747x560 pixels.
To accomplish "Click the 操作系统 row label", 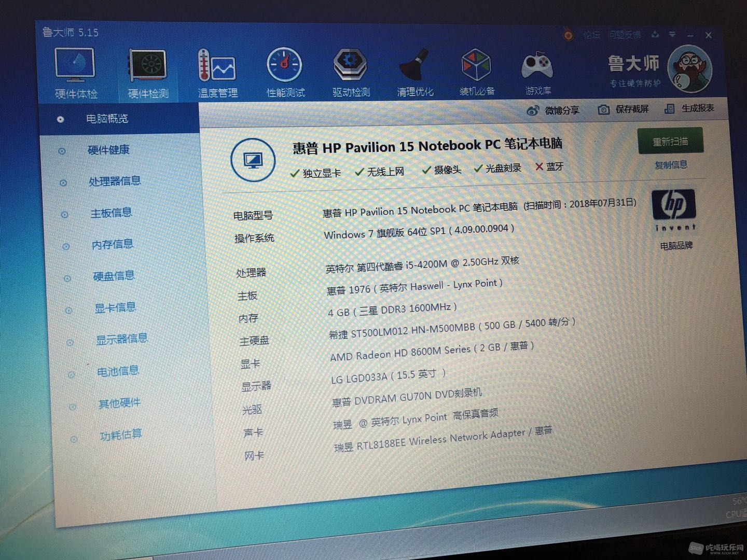I will pos(254,238).
